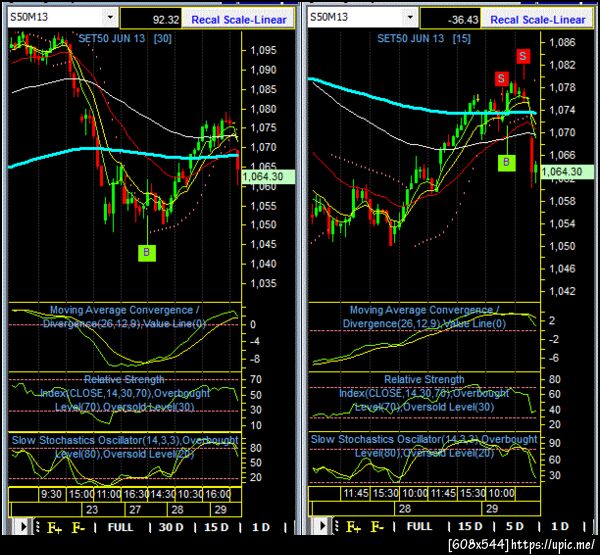Screen dimensions: 600x555
Task: Click date 27 on left time axis
Action: tap(135, 510)
